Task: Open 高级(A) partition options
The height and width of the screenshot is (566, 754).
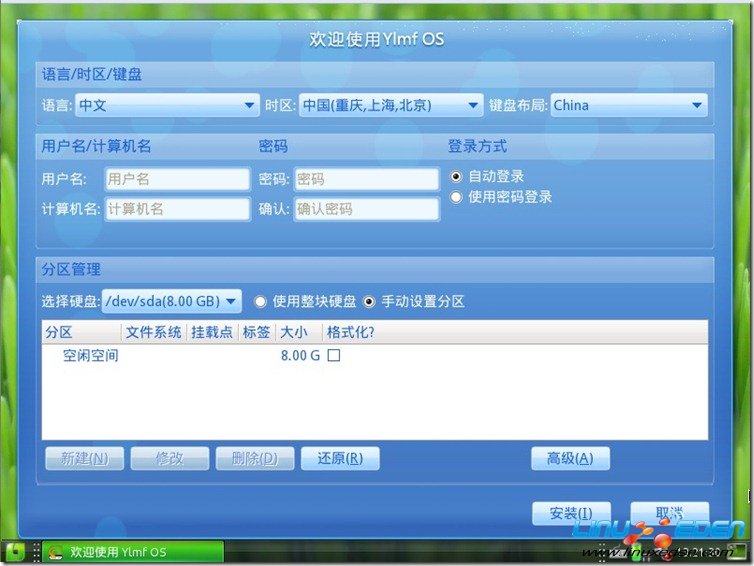Action: click(x=570, y=458)
